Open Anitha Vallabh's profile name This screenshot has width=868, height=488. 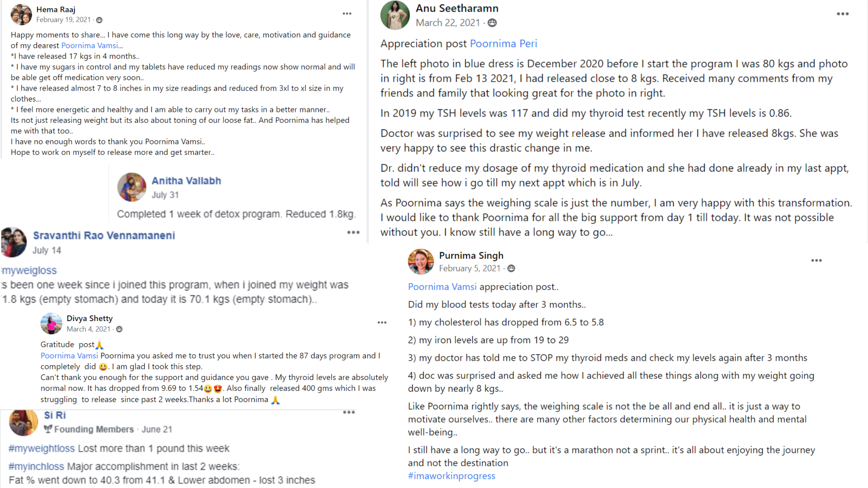tap(186, 181)
